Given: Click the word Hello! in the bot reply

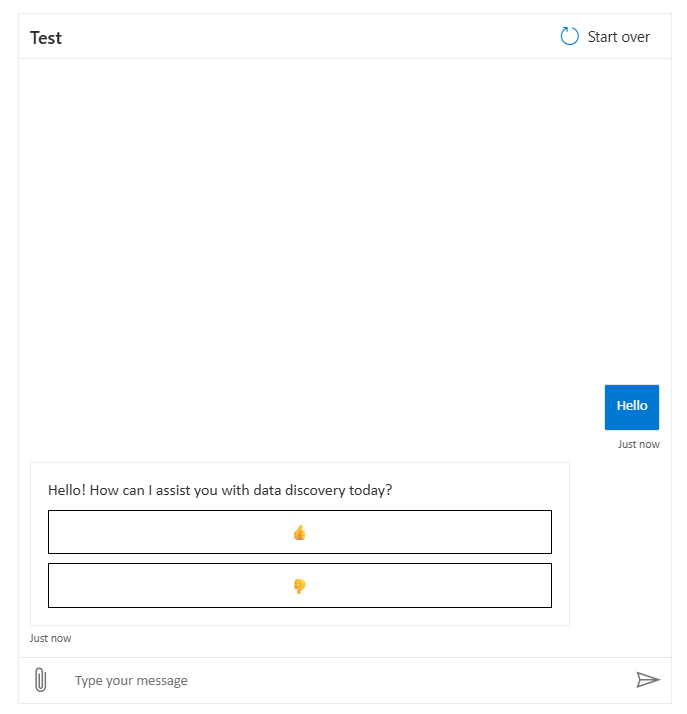Looking at the screenshot, I should pos(69,490).
